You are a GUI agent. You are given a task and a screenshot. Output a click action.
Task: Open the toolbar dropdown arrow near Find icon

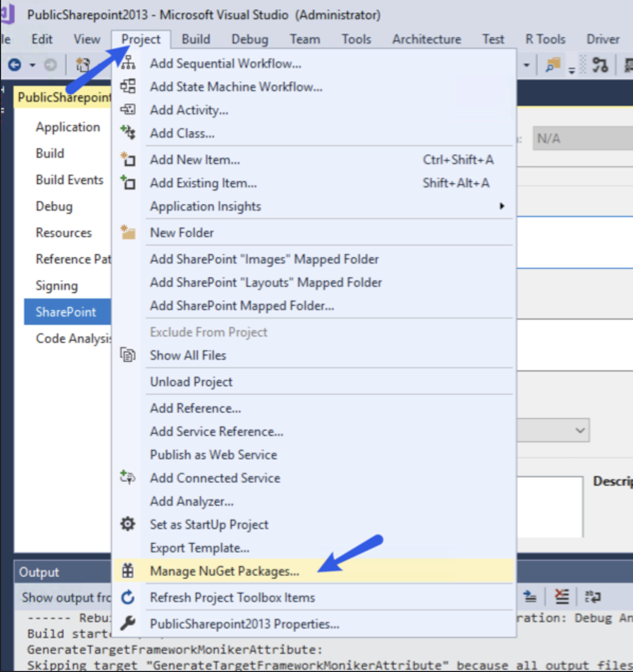coord(527,66)
